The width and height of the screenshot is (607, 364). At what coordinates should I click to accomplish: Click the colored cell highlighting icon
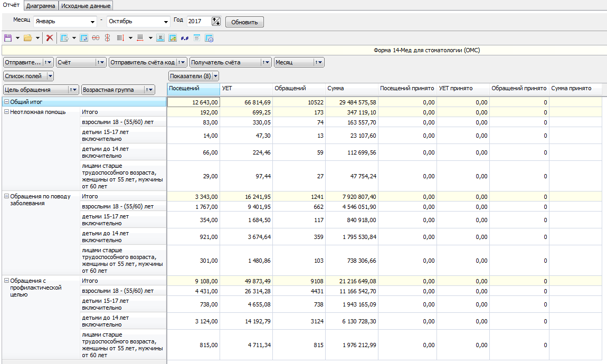coord(172,38)
